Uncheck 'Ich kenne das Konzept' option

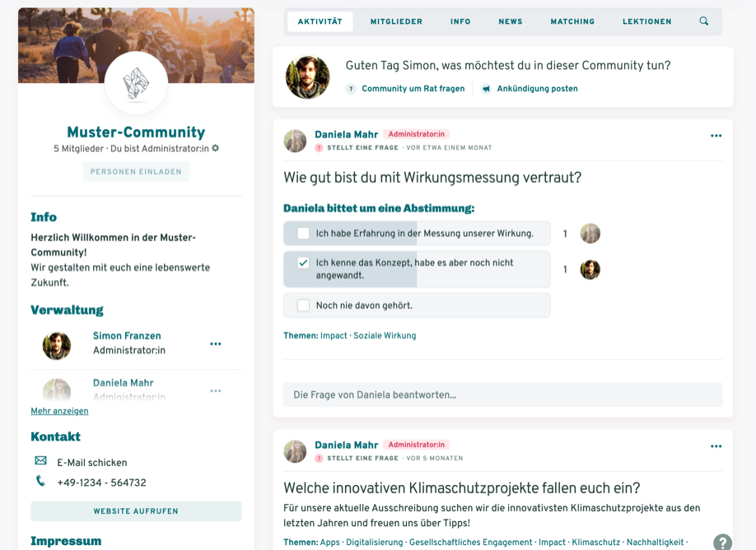click(303, 263)
